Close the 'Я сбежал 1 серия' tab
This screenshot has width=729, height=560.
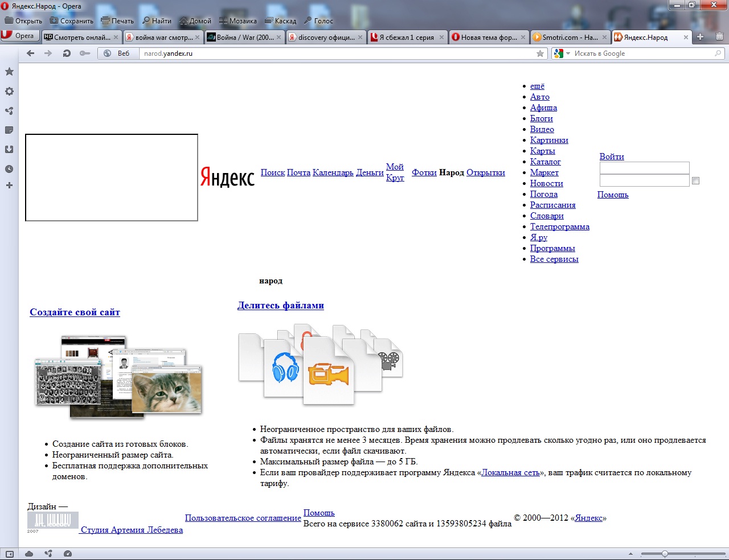(x=441, y=38)
